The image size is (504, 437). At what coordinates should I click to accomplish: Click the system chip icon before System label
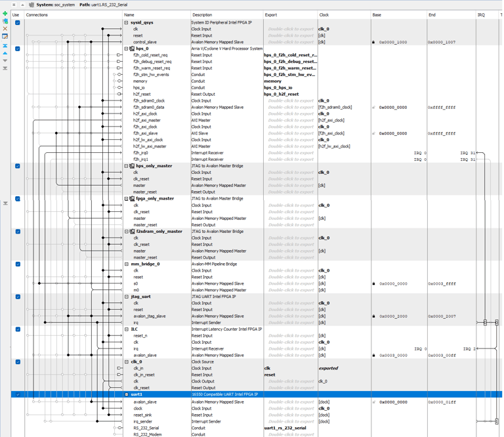coord(31,5)
